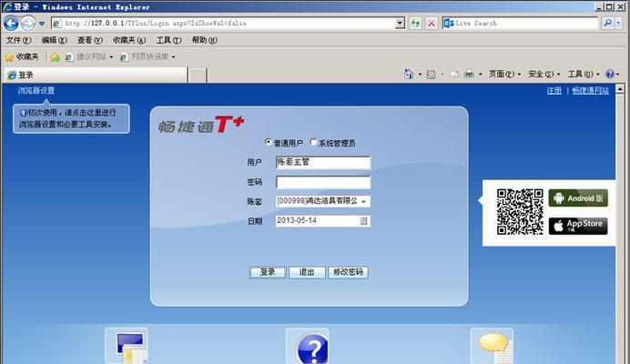The image size is (630, 364).
Task: Click the 密码 password input field
Action: click(x=323, y=182)
